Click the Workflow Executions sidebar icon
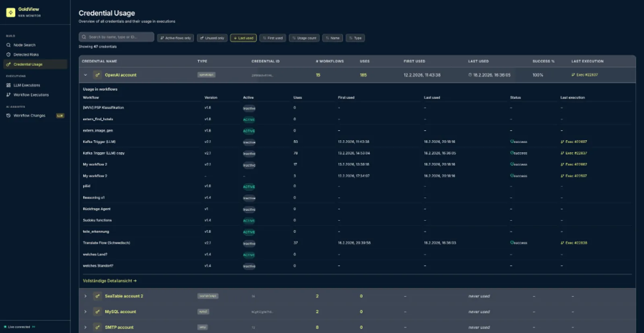 pyautogui.click(x=8, y=95)
